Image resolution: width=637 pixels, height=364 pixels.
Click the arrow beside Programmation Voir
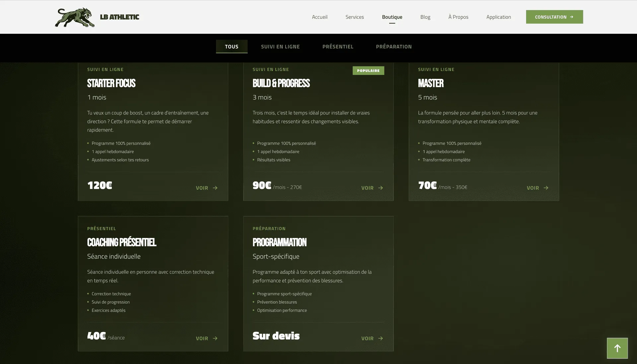coord(381,338)
